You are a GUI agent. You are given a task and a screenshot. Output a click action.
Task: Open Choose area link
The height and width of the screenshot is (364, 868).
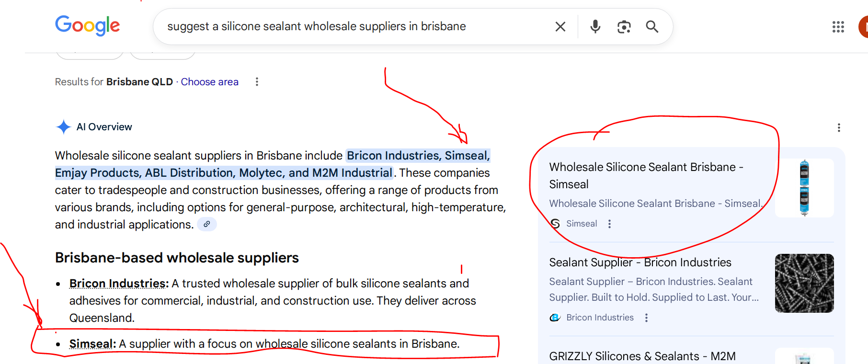(209, 81)
